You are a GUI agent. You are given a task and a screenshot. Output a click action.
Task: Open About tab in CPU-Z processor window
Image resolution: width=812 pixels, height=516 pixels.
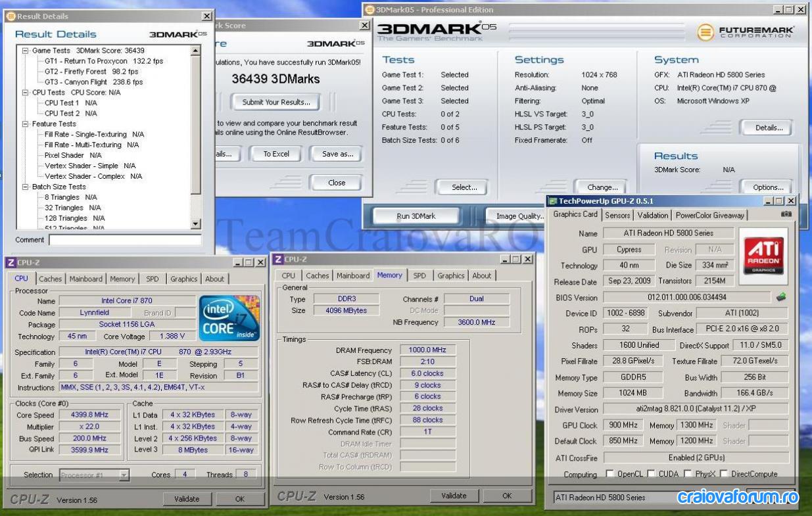pos(215,279)
